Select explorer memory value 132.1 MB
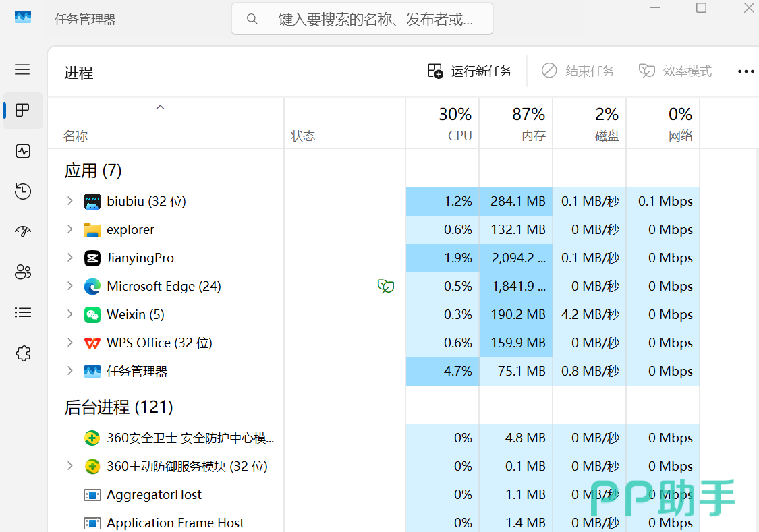 tap(518, 229)
